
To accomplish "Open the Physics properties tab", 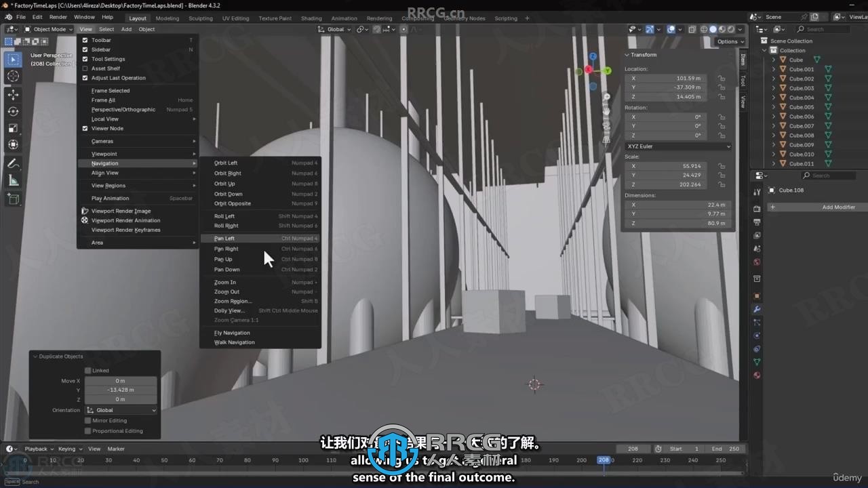I will pyautogui.click(x=757, y=335).
